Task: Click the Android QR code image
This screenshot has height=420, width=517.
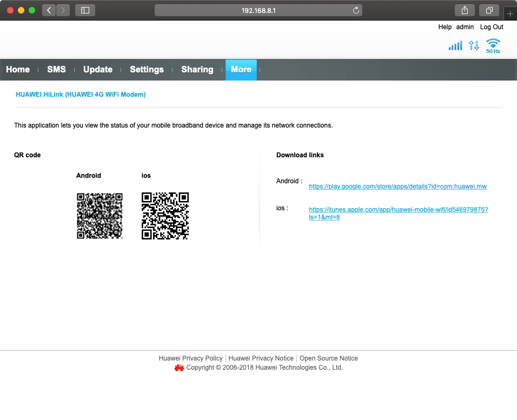Action: click(x=100, y=216)
